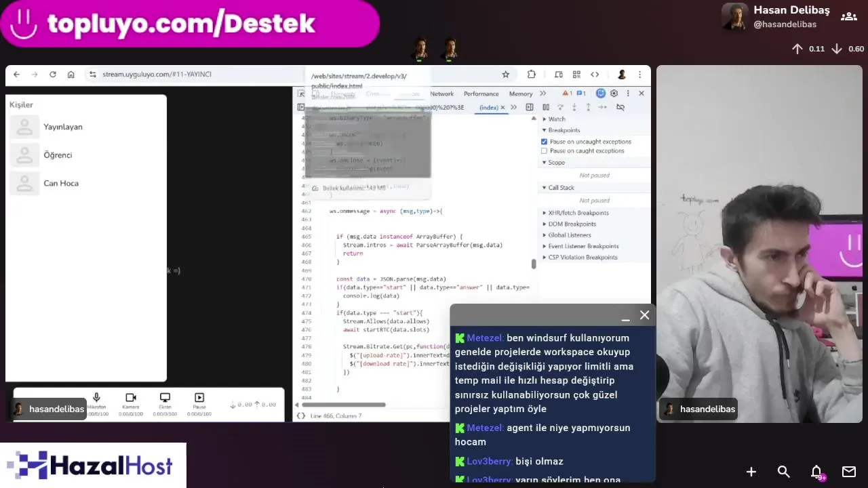This screenshot has height=488, width=868.
Task: Click the pretty print braces icon
Action: (301, 415)
